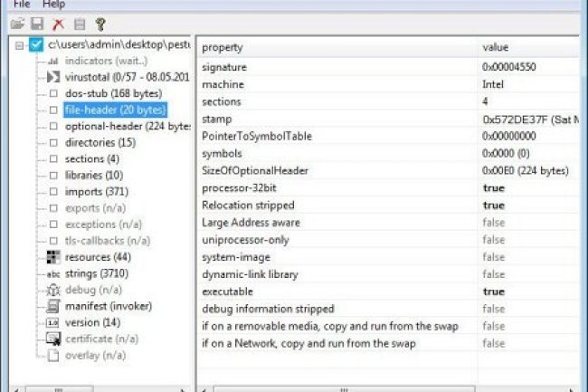Select the imports (371) tree entry
The height and width of the screenshot is (392, 588).
95,192
